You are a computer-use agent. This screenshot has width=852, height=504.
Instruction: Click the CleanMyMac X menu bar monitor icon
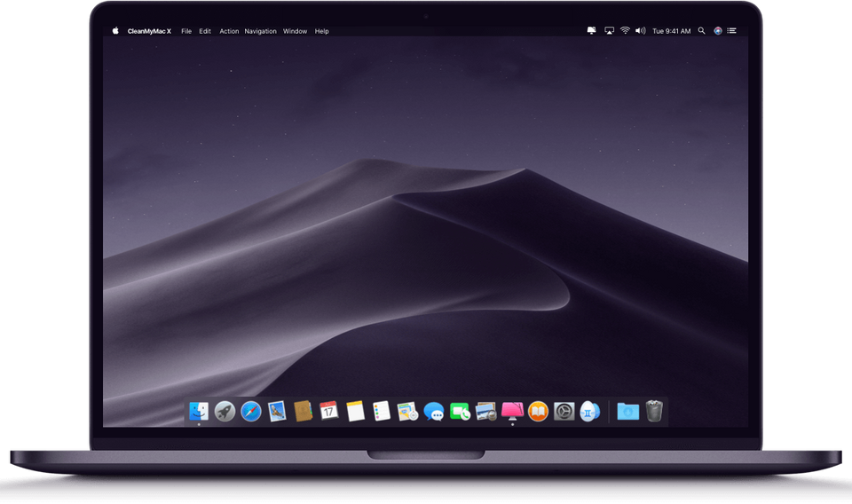coord(591,31)
